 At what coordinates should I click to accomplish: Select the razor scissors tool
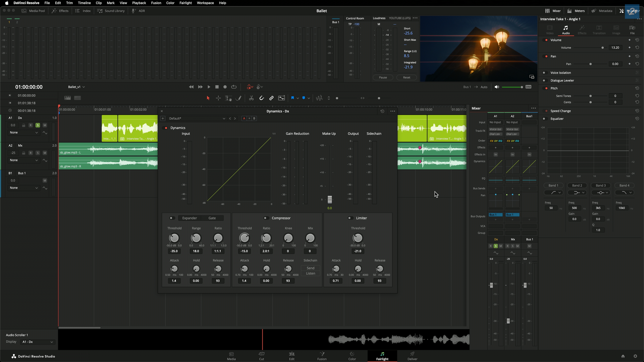[251, 98]
